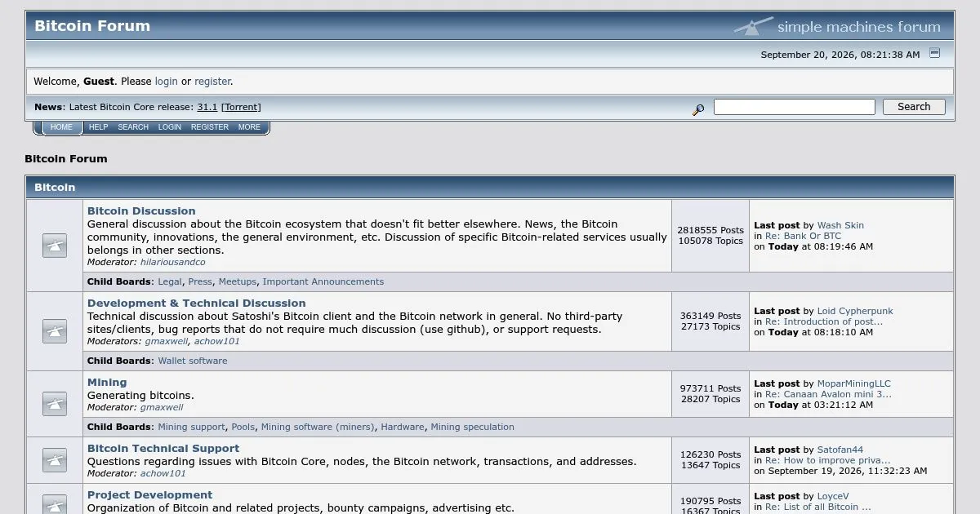The image size is (980, 514).
Task: Open the Mining board
Action: tap(107, 382)
